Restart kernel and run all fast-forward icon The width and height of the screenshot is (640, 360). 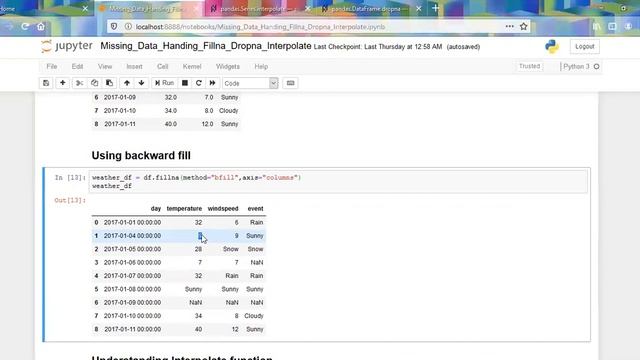pos(212,83)
